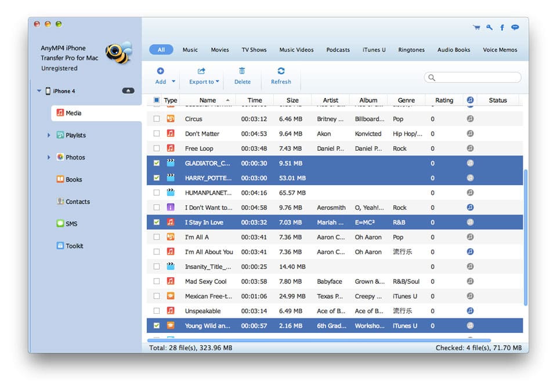The height and width of the screenshot is (392, 557).
Task: Click the Refresh arrows icon
Action: click(281, 71)
